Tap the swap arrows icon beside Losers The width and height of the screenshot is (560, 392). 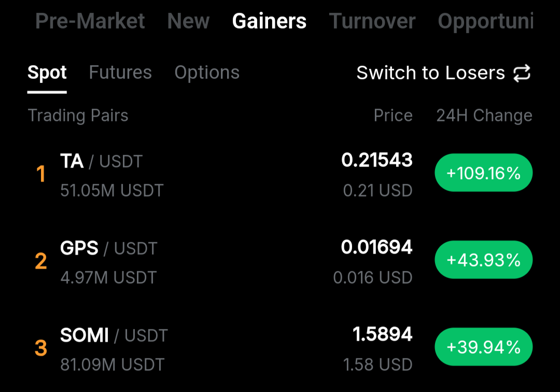(x=522, y=73)
